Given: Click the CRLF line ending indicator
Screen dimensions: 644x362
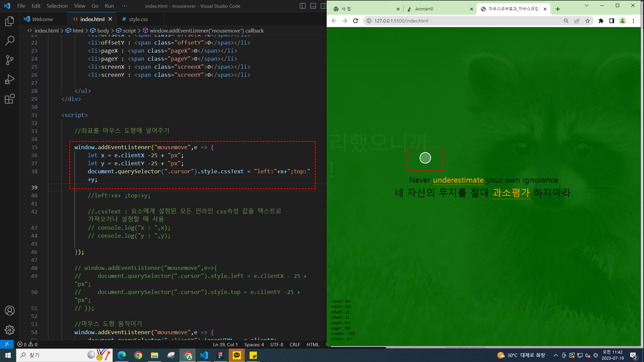Looking at the screenshot, I should pos(295,345).
